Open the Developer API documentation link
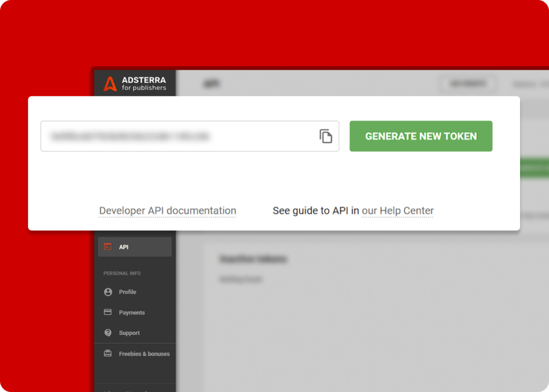Viewport: 549px width, 392px height. coord(167,211)
